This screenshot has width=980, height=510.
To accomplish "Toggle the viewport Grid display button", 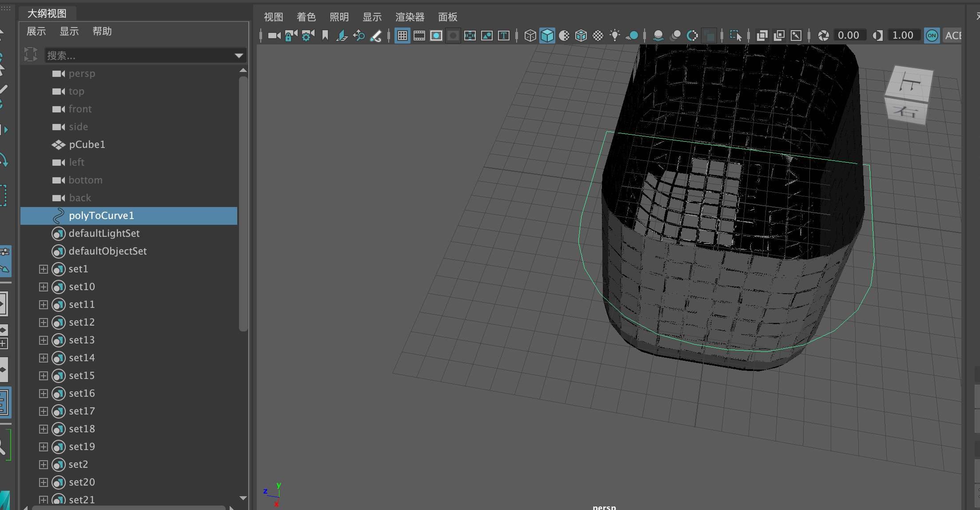I will tap(402, 36).
